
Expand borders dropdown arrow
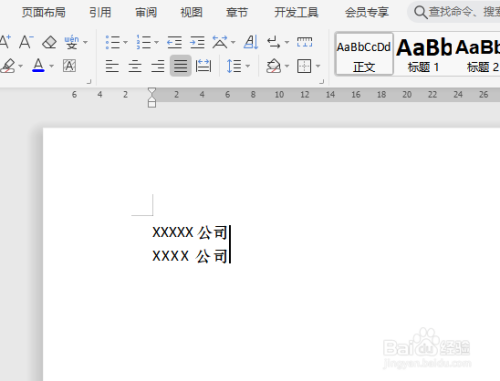318,66
